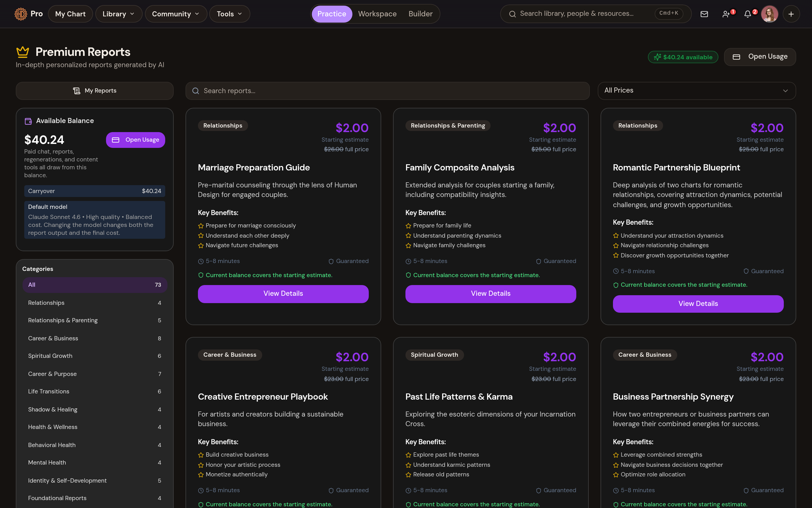Viewport: 812px width, 508px height.
Task: Filter by Career & Business category
Action: (x=95, y=339)
